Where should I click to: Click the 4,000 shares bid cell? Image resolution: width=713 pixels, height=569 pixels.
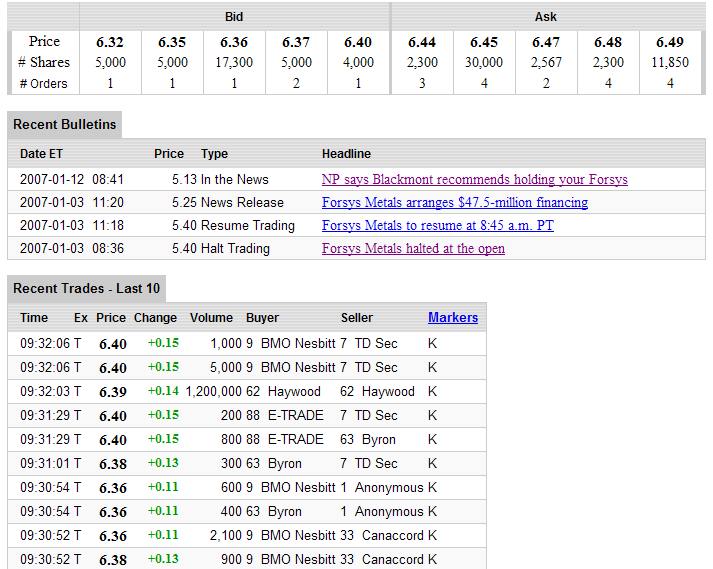click(358, 62)
